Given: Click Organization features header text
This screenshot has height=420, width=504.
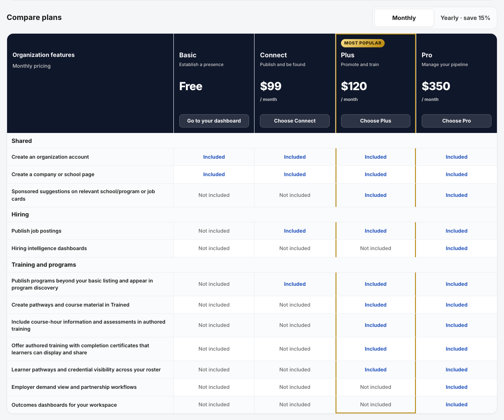Looking at the screenshot, I should point(44,55).
